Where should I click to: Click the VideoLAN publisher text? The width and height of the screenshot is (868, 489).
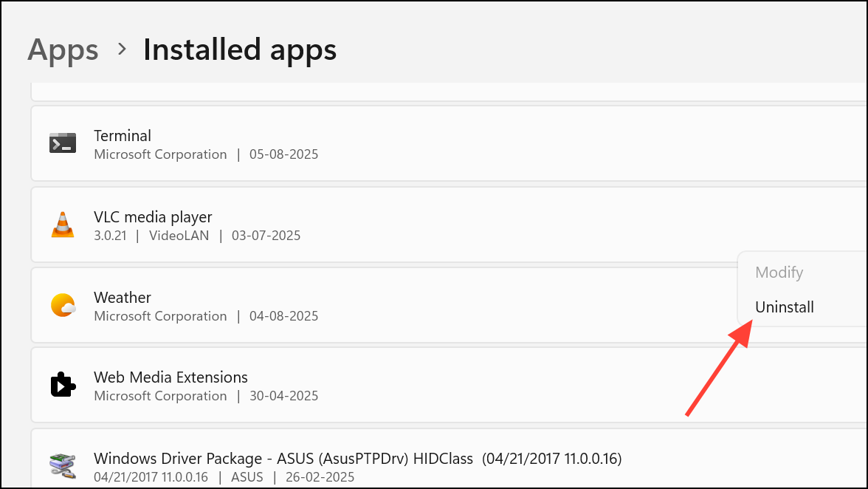179,236
